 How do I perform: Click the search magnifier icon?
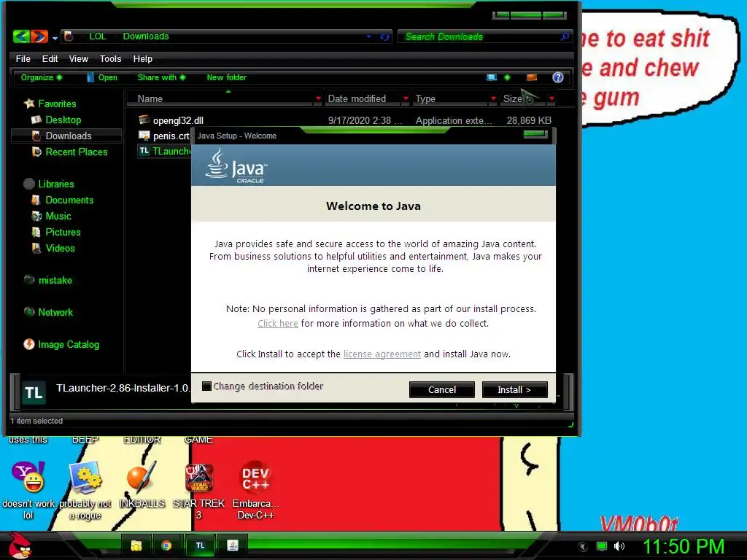[565, 36]
